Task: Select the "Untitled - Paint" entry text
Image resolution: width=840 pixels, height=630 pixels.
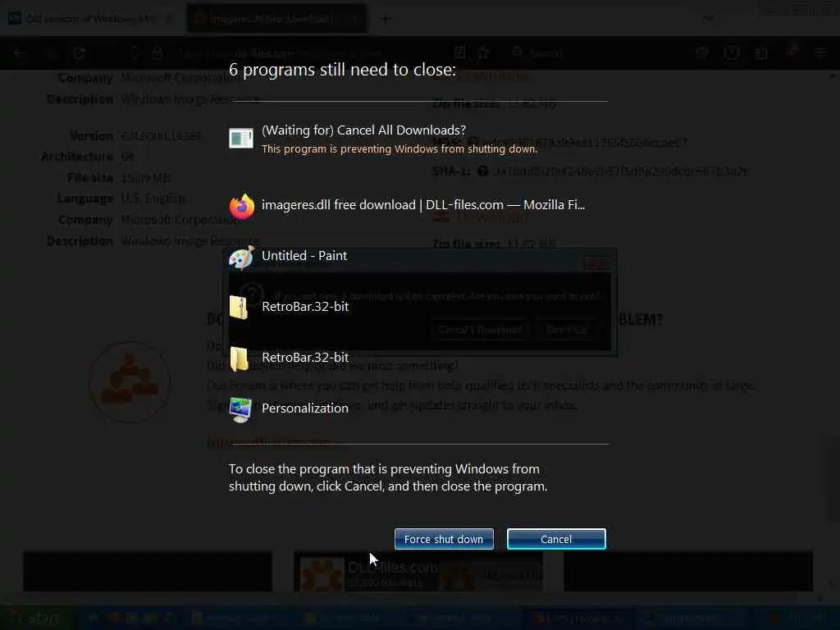Action: (x=304, y=256)
